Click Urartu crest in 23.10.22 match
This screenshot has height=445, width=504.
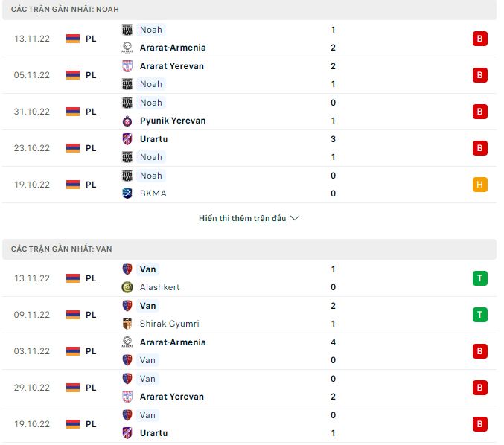pos(127,139)
